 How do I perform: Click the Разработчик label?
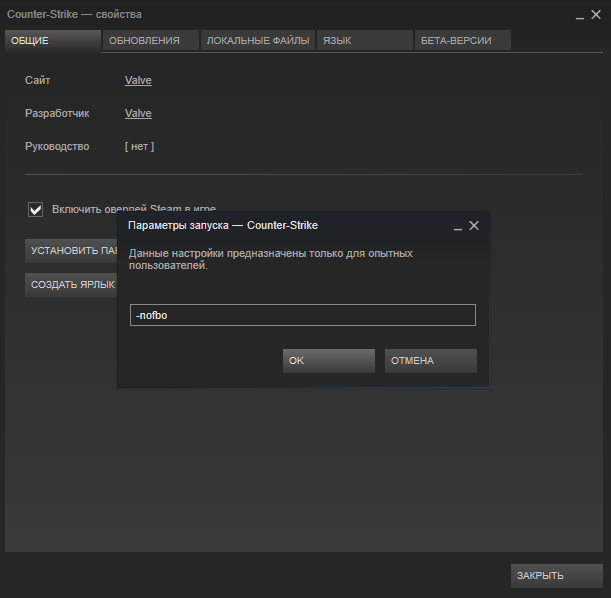point(57,113)
